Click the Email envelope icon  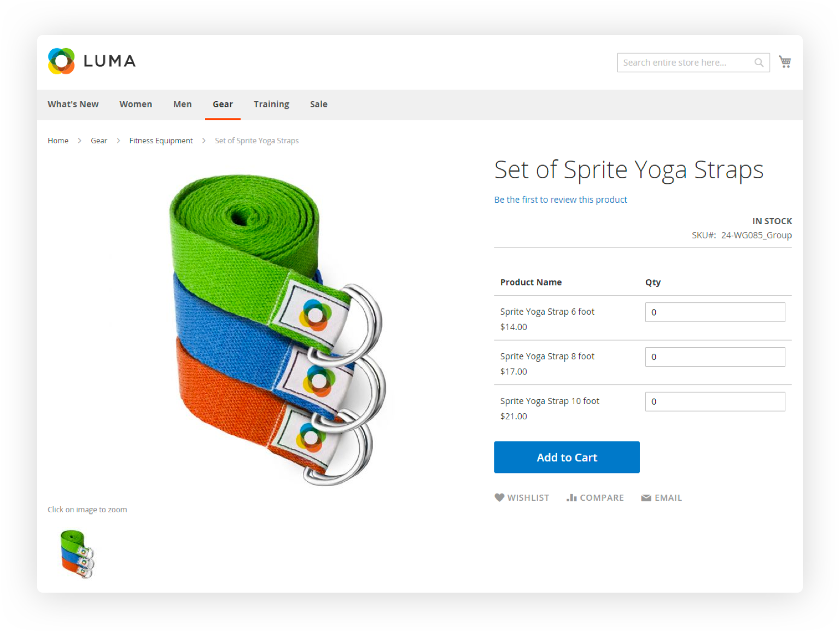[646, 498]
